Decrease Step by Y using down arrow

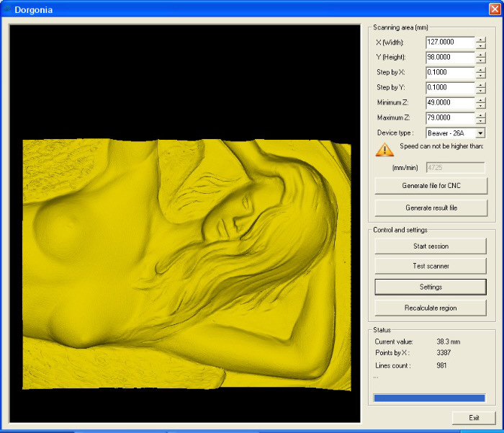pyautogui.click(x=480, y=91)
